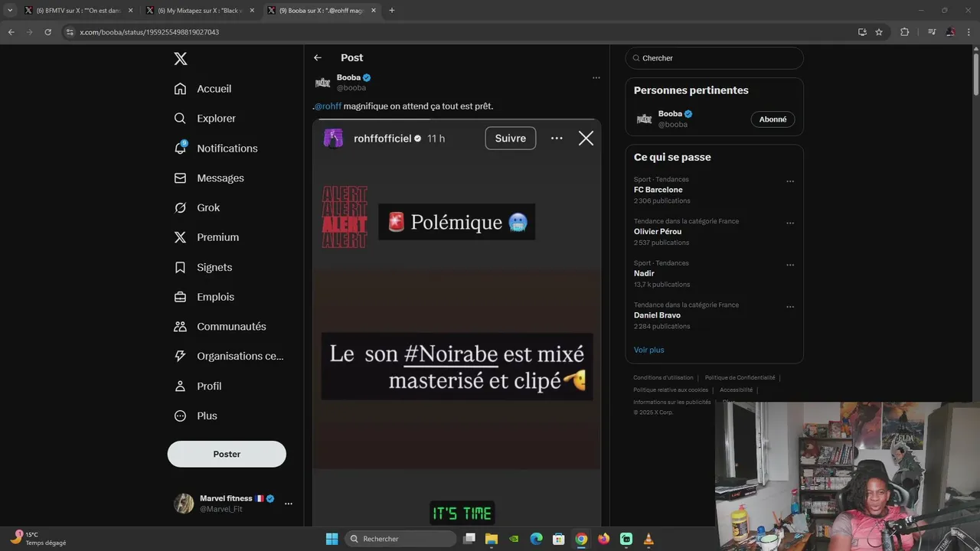Image resolution: width=980 pixels, height=551 pixels.
Task: Switch to My Mixtapez sur X tab
Action: (201, 11)
